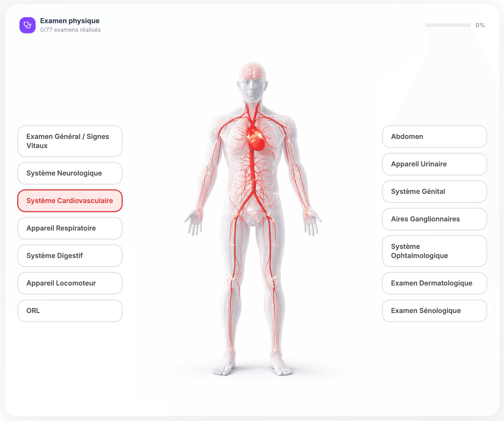Select Examen Dermatologique
504x421 pixels.
[x=434, y=283]
